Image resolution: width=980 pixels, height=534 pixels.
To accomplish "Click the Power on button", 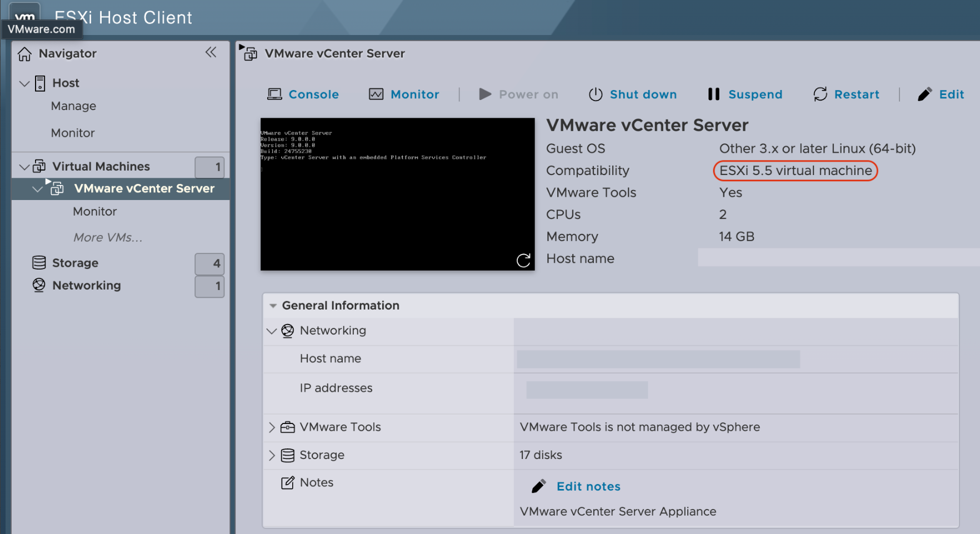I will tap(519, 94).
